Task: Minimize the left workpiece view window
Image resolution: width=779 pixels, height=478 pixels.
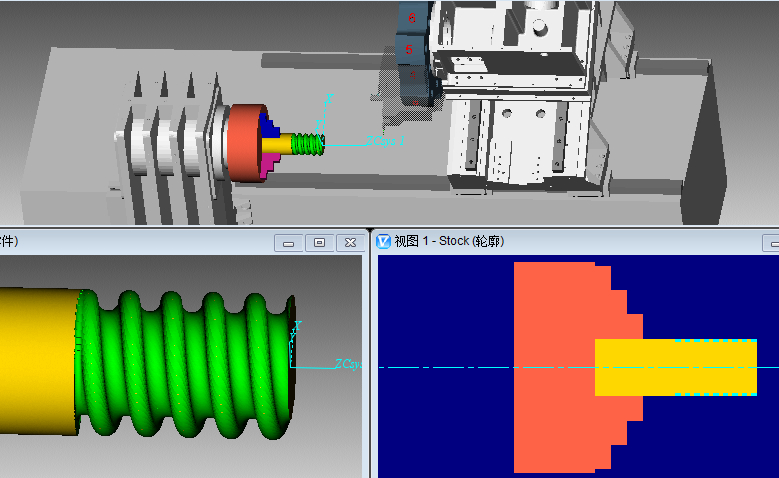Action: 288,242
